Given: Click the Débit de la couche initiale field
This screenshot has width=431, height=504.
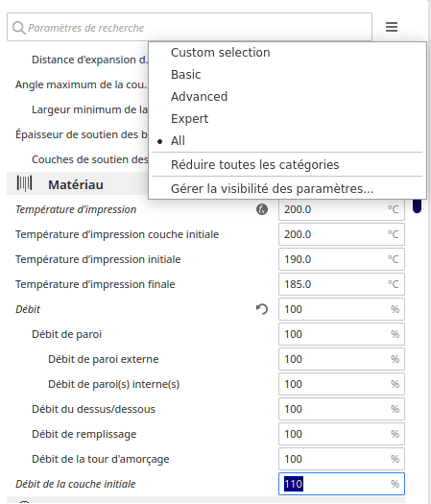Looking at the screenshot, I should point(342,484).
